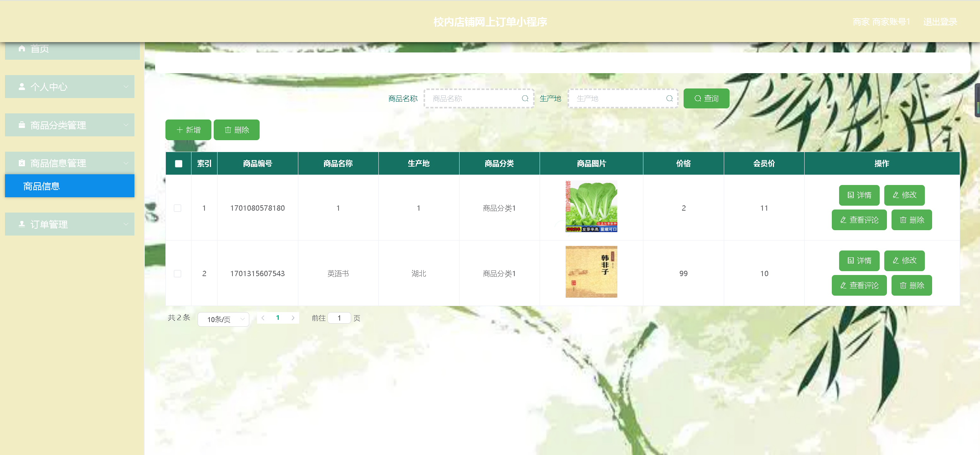
Task: Click 查看评论 for the 英语书 row
Action: click(x=859, y=285)
